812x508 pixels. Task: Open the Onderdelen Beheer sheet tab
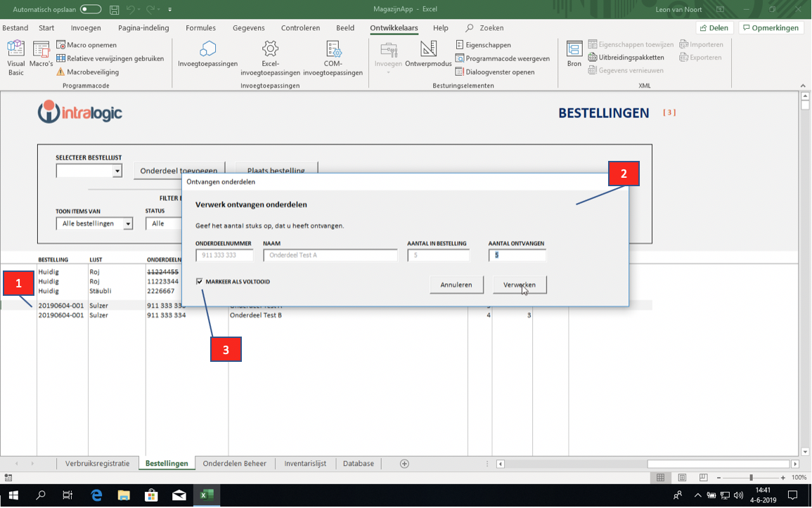(234, 464)
